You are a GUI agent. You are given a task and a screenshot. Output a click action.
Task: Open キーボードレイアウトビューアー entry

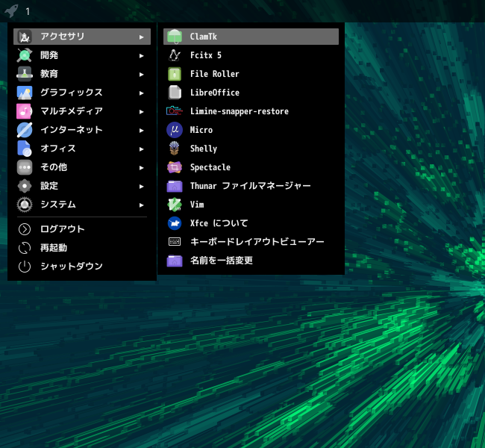click(x=251, y=242)
